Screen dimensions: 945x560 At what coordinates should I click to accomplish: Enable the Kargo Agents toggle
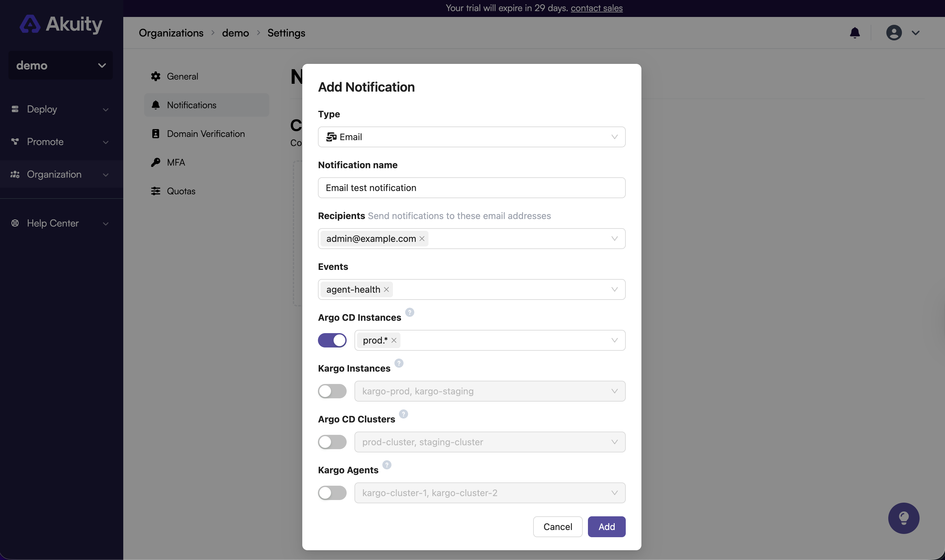[x=332, y=493]
